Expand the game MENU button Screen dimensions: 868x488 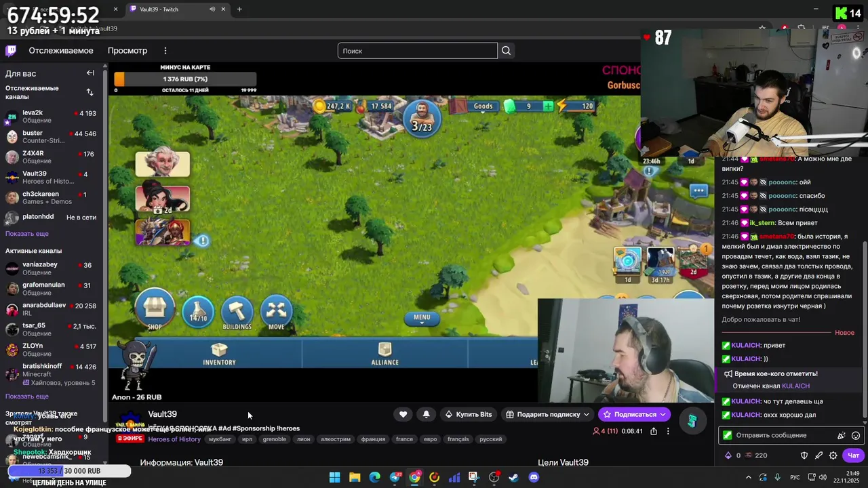click(422, 318)
